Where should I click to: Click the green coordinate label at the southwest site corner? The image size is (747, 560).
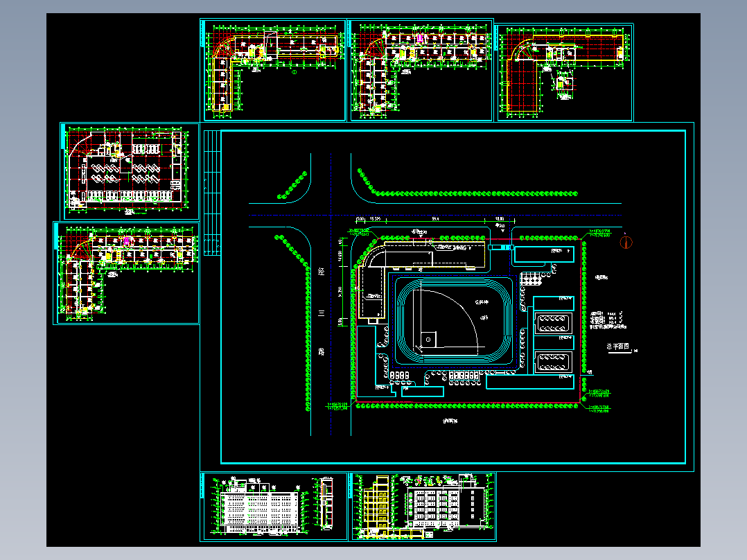point(337,405)
